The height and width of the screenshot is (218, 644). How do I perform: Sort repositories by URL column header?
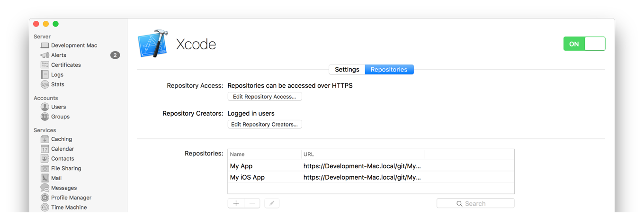[363, 154]
